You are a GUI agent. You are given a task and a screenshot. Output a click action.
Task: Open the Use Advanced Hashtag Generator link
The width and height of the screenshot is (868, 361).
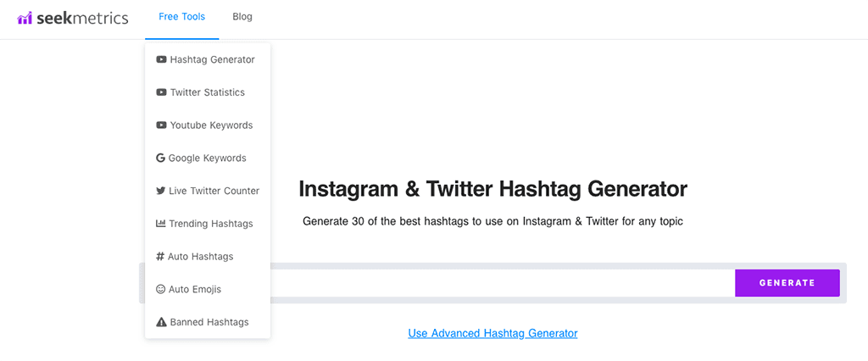click(492, 333)
